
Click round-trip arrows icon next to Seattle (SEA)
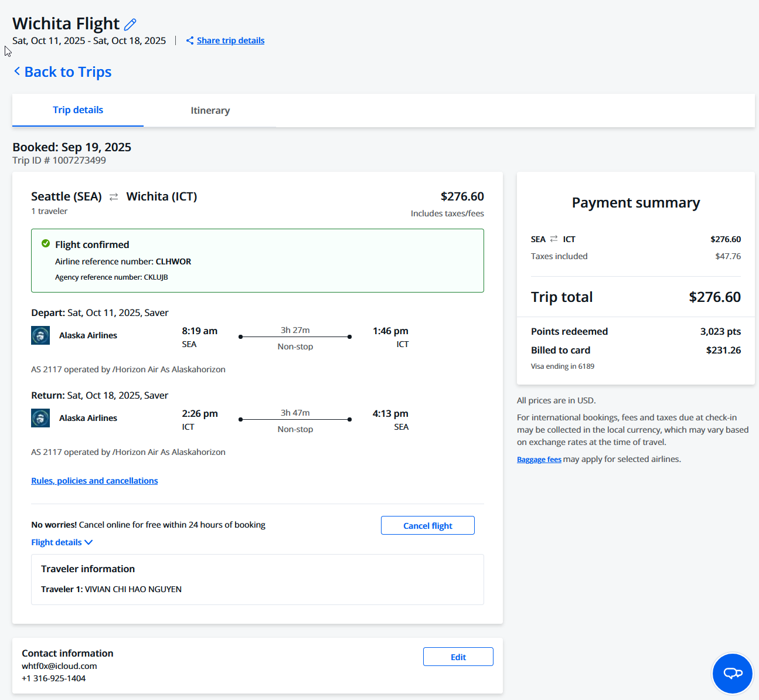(x=114, y=197)
